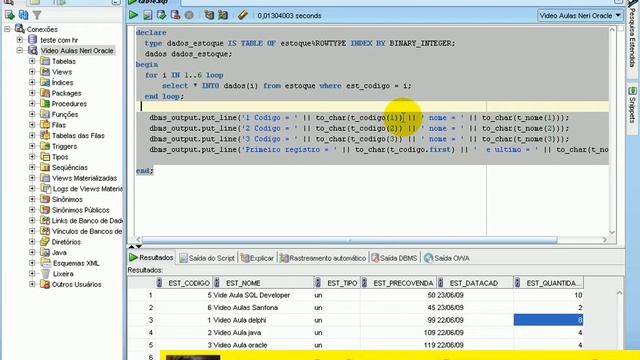
Task: Run the statement with green play icon
Action: (x=133, y=16)
